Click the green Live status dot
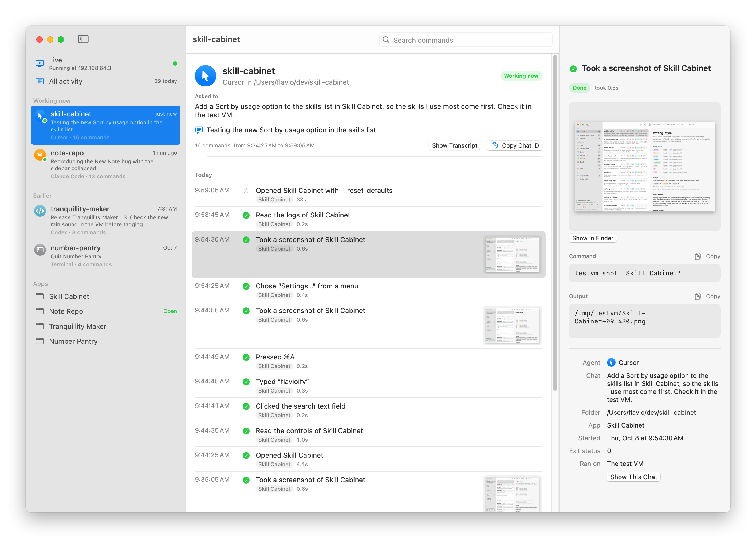The image size is (756, 538). [175, 64]
